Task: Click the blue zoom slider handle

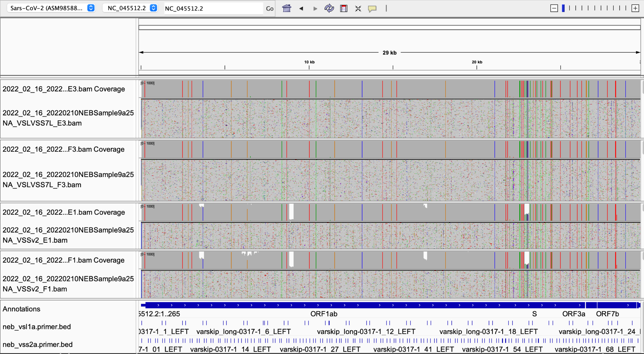Action: (x=563, y=8)
